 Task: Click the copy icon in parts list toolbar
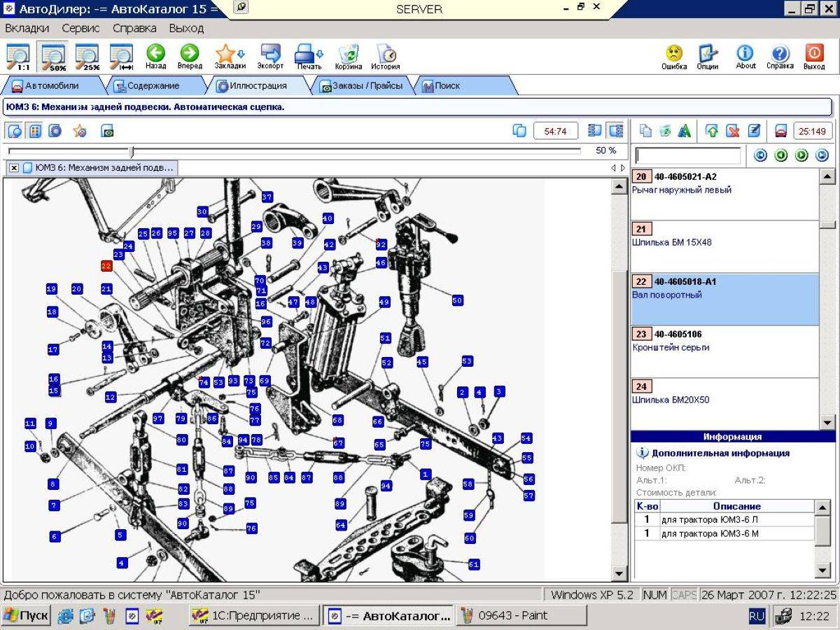pos(645,131)
